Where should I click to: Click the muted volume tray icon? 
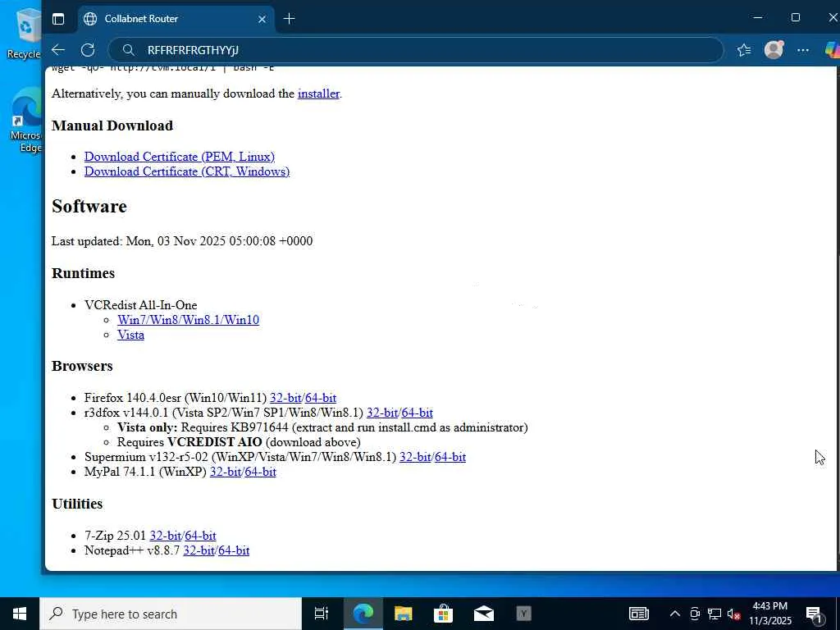coord(734,614)
